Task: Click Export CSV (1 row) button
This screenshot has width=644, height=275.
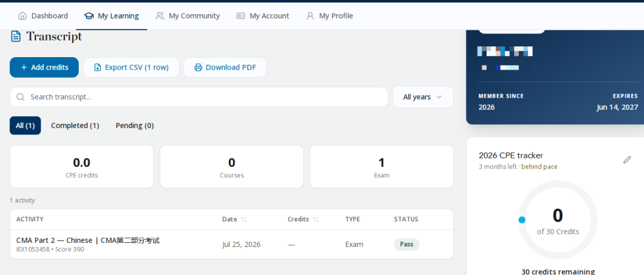Action: (x=131, y=67)
